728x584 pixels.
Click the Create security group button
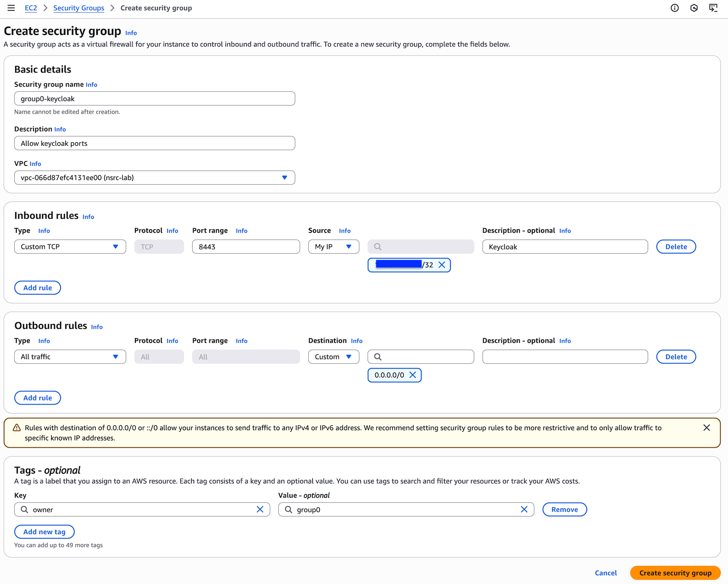coord(675,573)
